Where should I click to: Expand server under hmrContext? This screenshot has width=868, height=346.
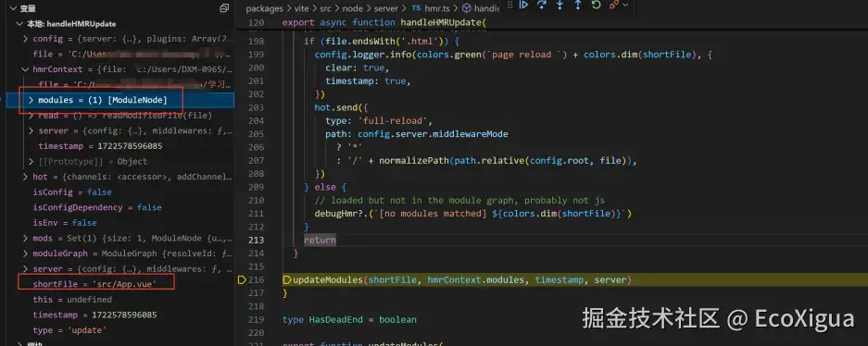(31, 131)
